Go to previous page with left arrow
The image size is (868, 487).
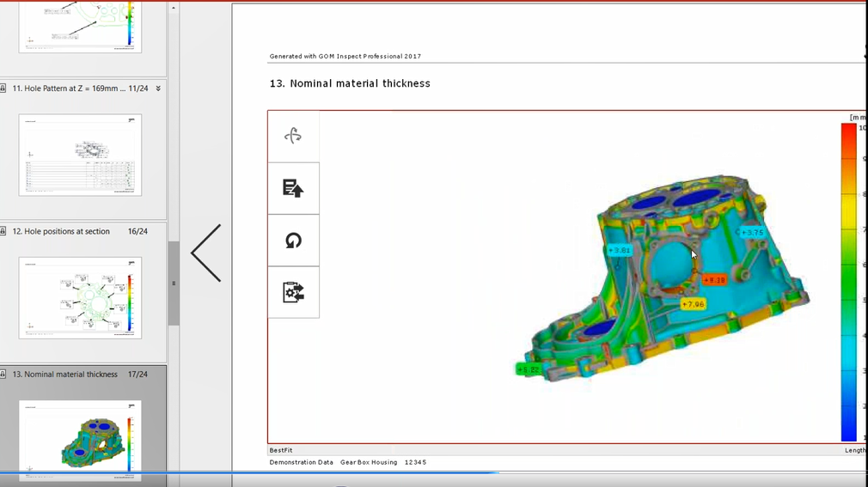(x=206, y=253)
